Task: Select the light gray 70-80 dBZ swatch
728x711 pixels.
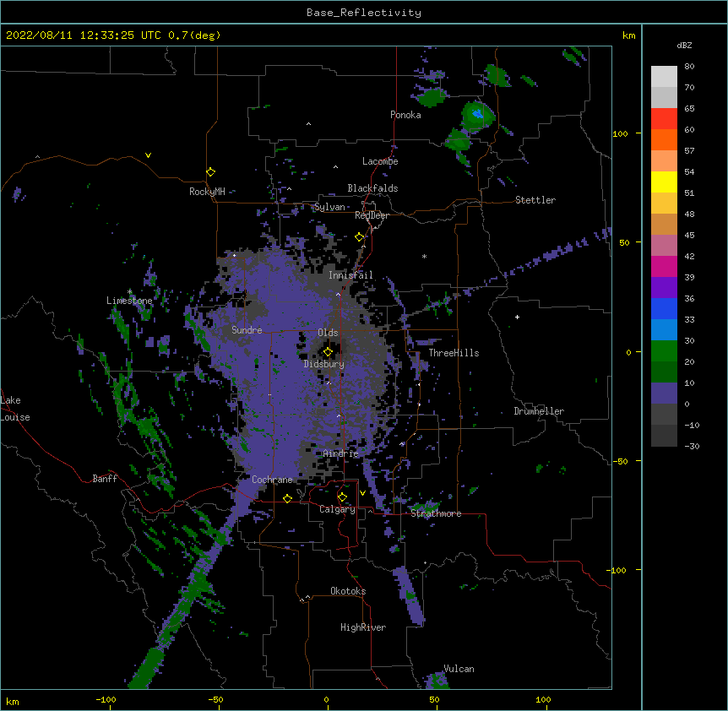Action: coord(664,77)
